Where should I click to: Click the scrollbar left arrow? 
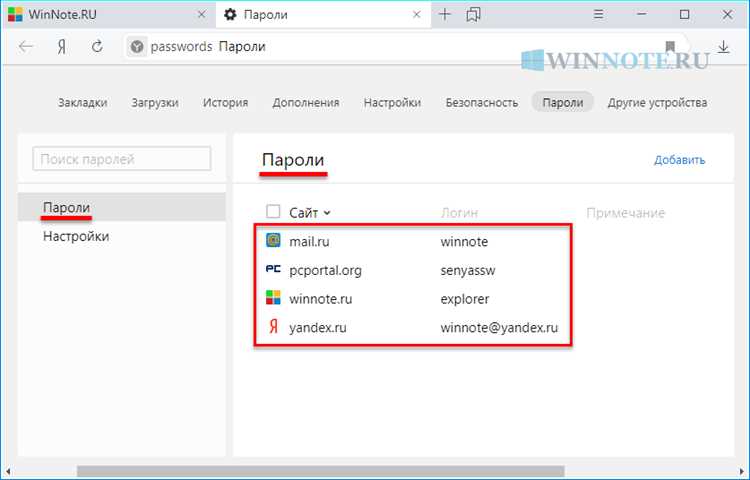8,472
